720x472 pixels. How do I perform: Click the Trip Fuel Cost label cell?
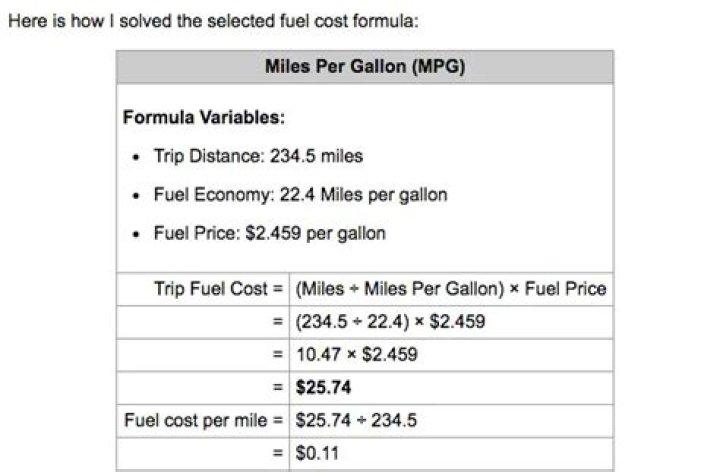coord(211,289)
